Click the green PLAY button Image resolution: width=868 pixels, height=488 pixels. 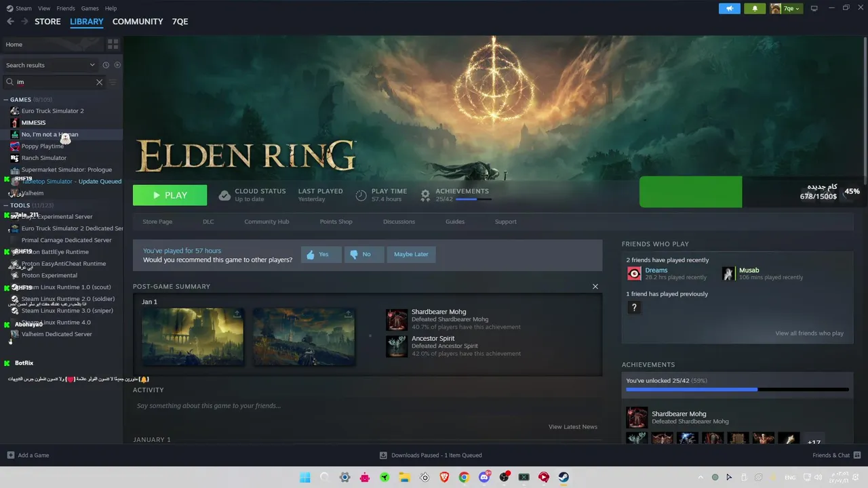[x=170, y=195]
